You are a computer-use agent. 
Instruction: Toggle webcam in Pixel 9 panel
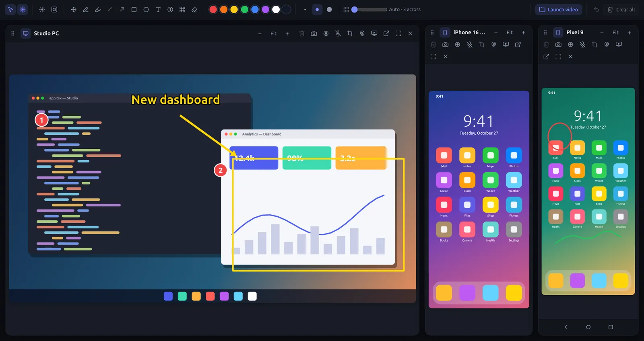607,45
